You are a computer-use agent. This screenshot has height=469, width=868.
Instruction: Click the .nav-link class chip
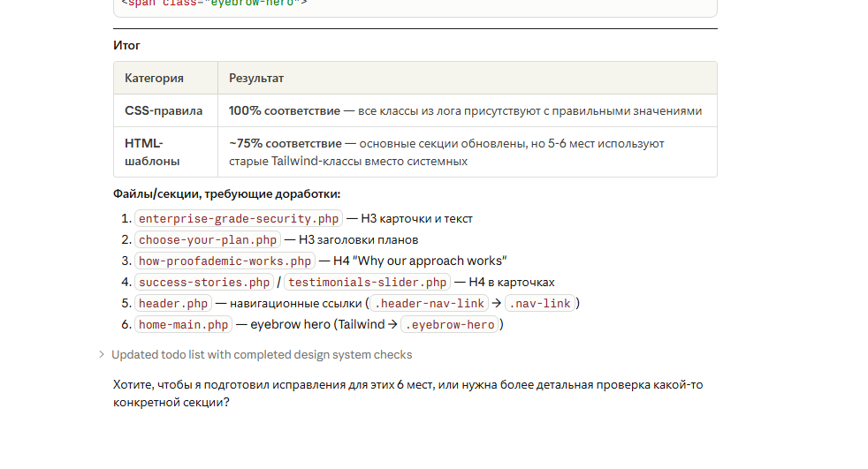(x=539, y=304)
